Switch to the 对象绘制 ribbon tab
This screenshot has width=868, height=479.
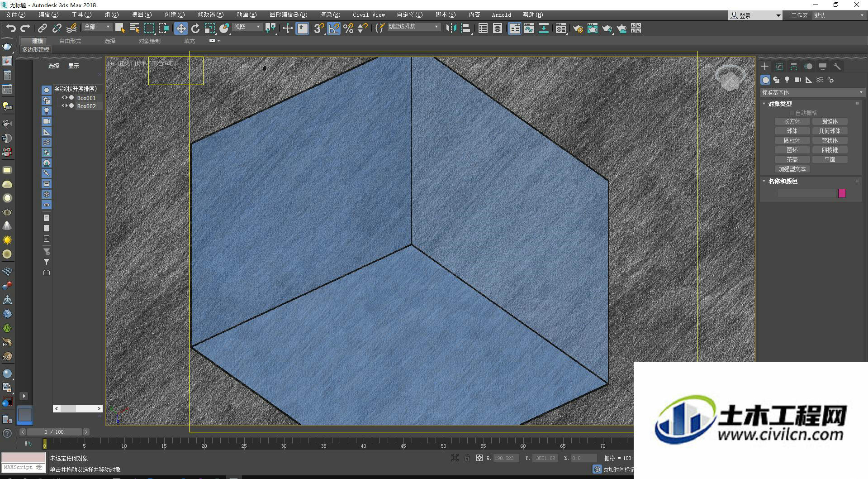pos(149,41)
